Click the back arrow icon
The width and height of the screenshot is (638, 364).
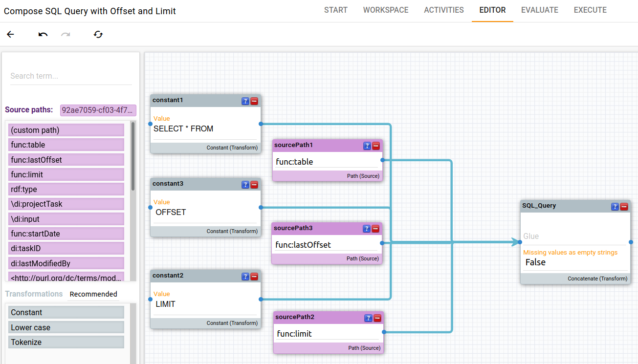tap(10, 34)
